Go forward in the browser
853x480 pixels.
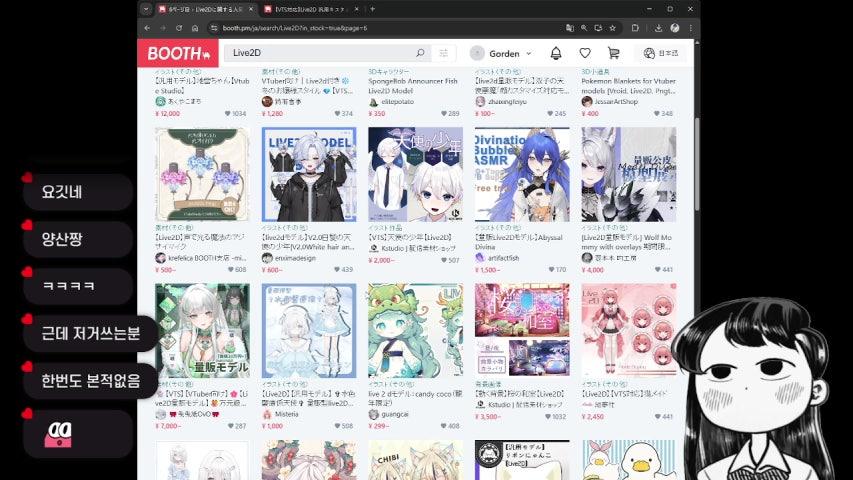[x=163, y=28]
